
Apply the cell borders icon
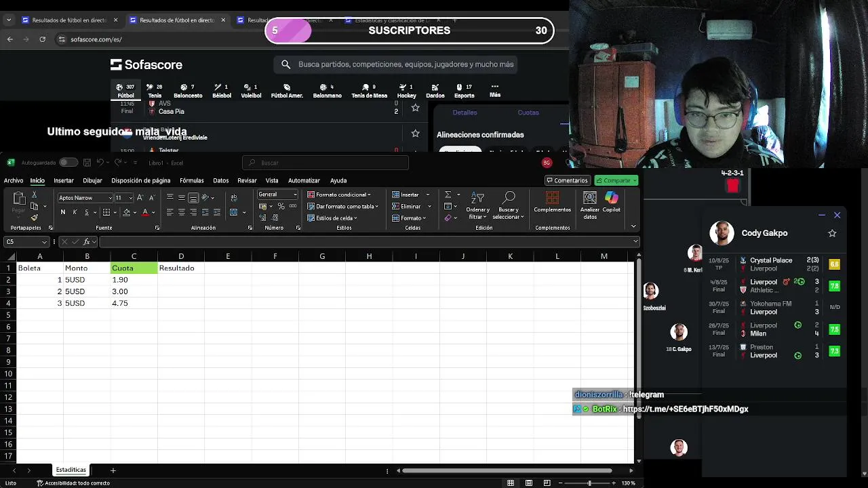coord(106,213)
